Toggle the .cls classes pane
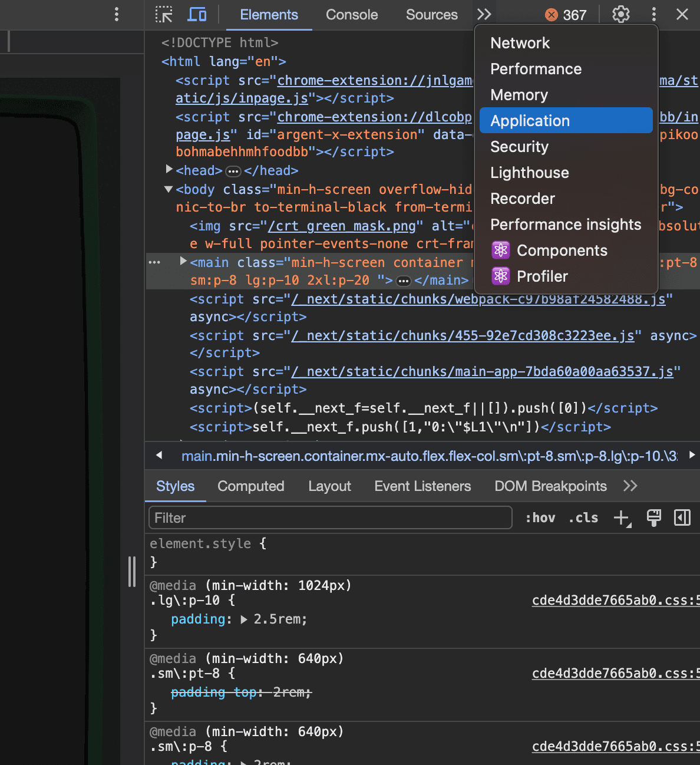This screenshot has width=700, height=765. [x=583, y=518]
